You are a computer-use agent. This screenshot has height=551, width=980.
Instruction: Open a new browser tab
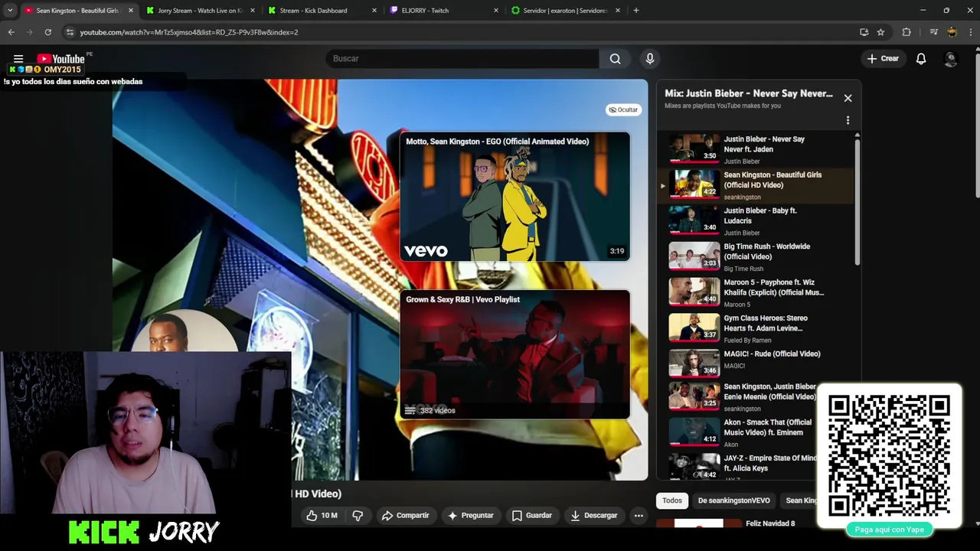pyautogui.click(x=635, y=11)
